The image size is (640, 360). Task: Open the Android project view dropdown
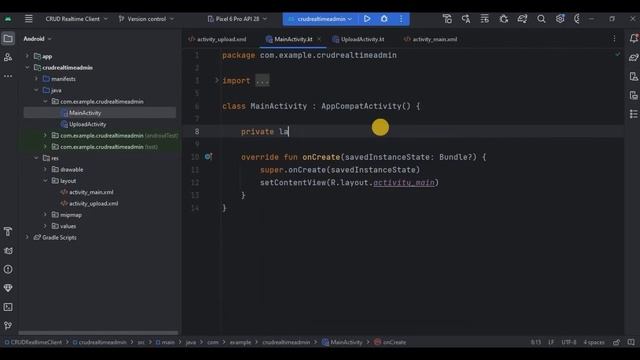37,39
